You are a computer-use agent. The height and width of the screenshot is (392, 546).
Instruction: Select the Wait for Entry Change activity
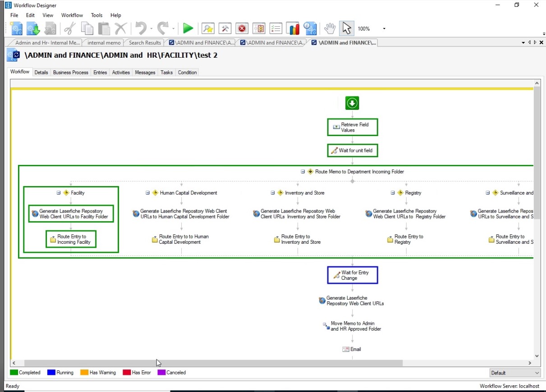[x=353, y=275]
